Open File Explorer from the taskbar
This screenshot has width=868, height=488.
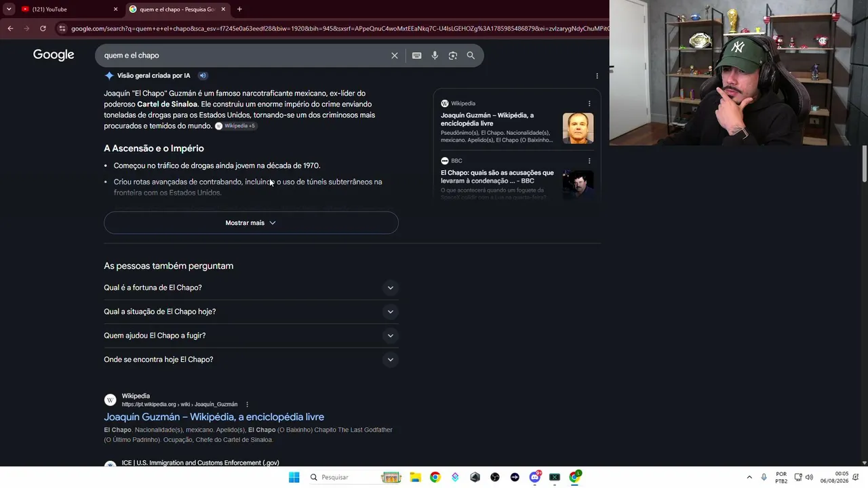pyautogui.click(x=415, y=477)
